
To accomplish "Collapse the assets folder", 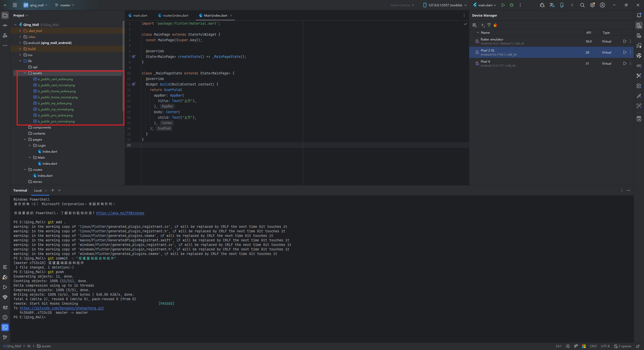I will (25, 73).
